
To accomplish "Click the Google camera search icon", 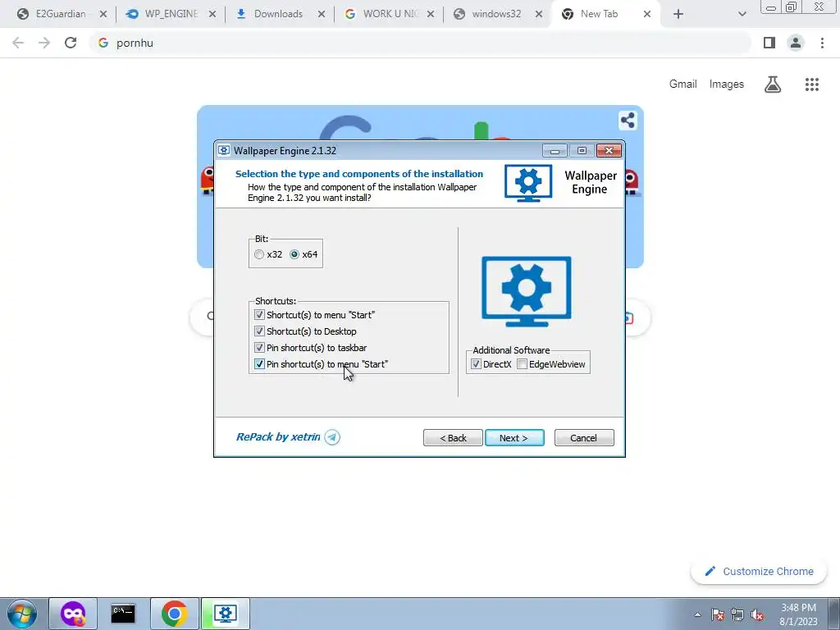I will [x=628, y=318].
